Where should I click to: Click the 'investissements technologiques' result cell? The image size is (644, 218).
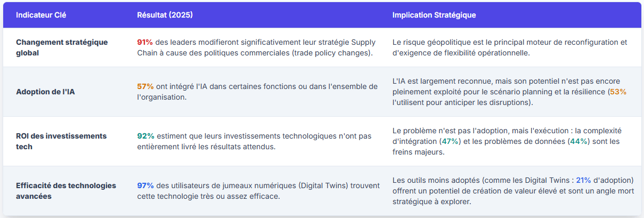click(x=254, y=141)
